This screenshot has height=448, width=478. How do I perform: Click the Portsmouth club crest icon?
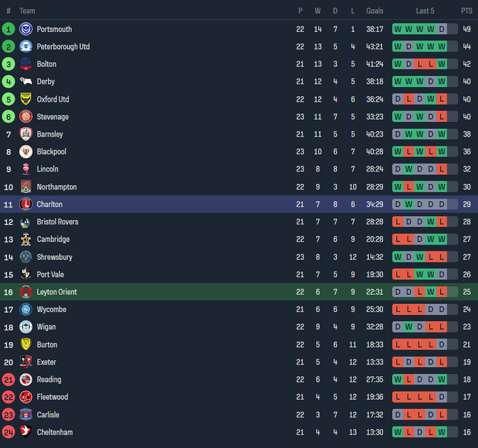pos(26,29)
